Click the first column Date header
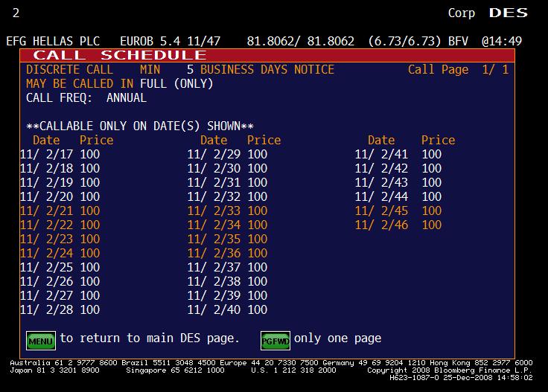The height and width of the screenshot is (392, 548). [x=46, y=140]
